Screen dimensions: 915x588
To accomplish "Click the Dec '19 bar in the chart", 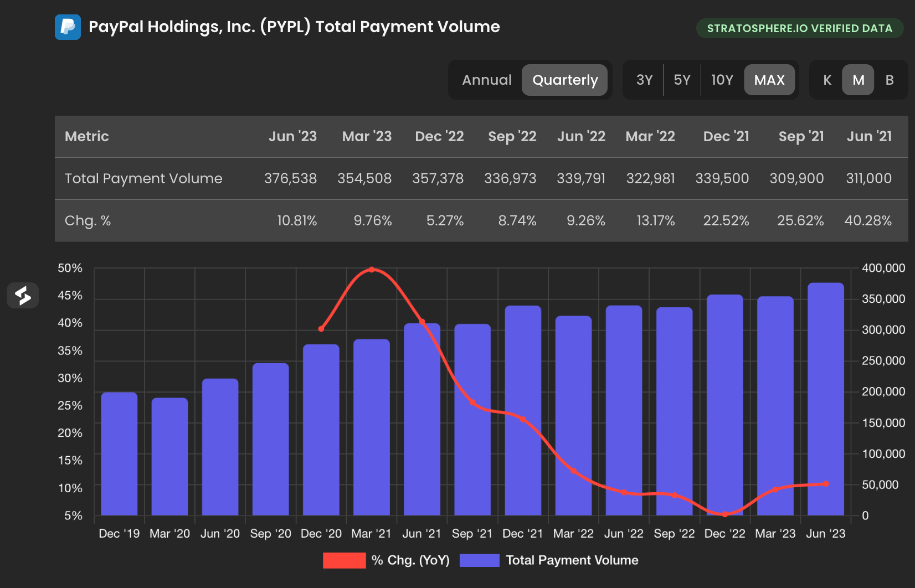I will (119, 454).
